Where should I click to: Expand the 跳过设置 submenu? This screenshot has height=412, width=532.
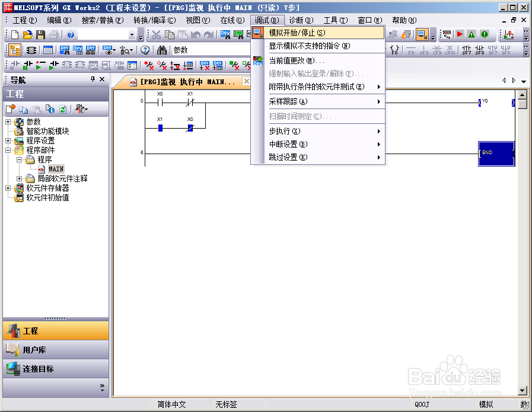point(318,157)
